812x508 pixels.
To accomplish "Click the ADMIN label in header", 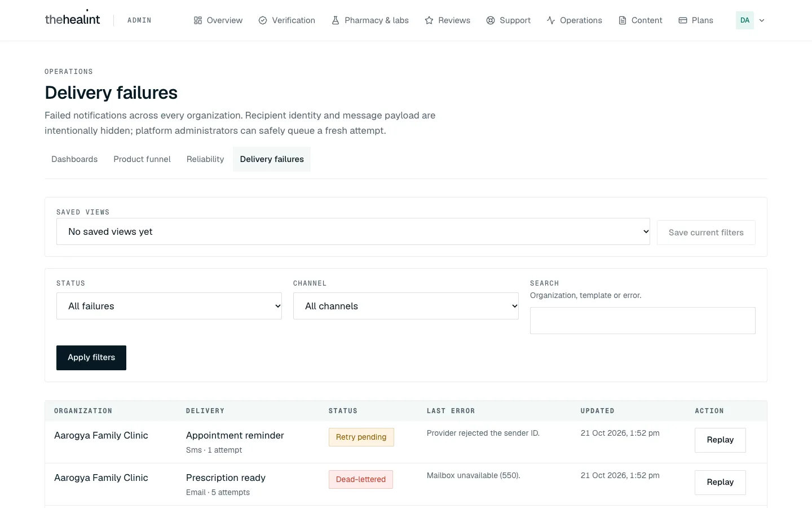I will click(x=139, y=20).
